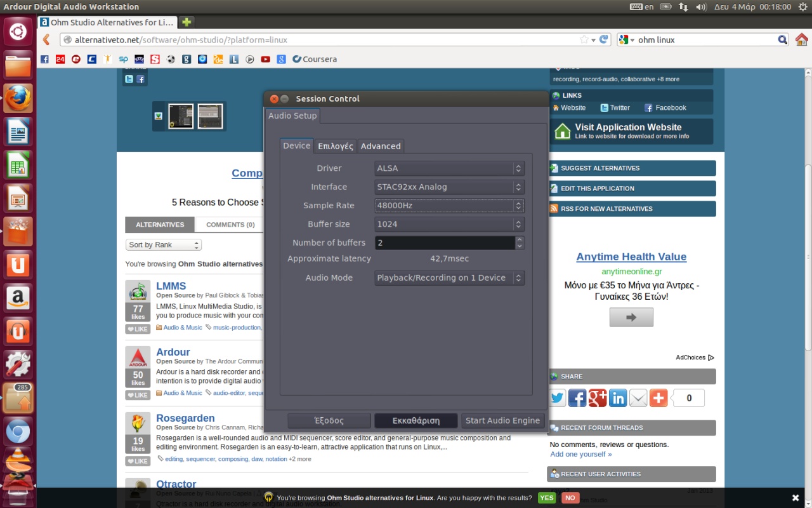The image size is (812, 508).
Task: Click the search magnifier icon
Action: pos(783,40)
